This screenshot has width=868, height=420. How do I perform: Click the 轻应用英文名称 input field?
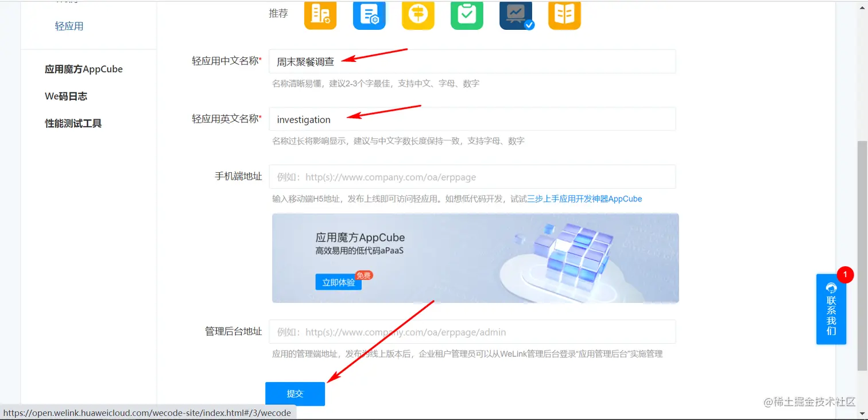(472, 119)
